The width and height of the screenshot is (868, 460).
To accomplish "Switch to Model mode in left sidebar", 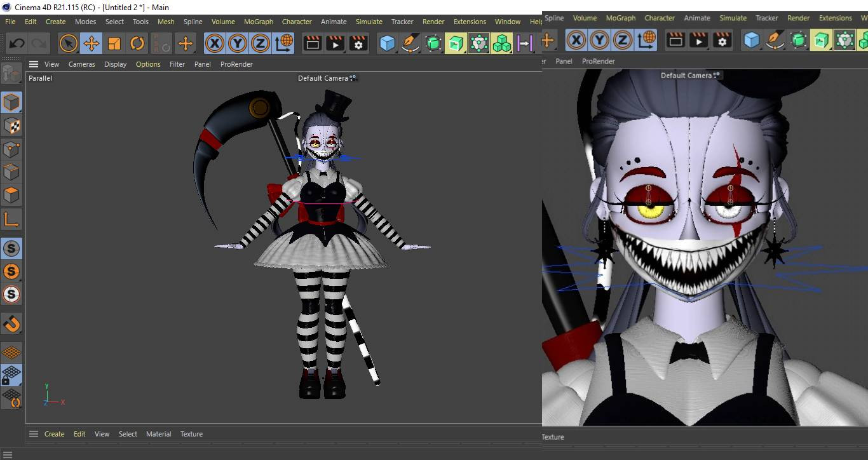I will pyautogui.click(x=11, y=102).
